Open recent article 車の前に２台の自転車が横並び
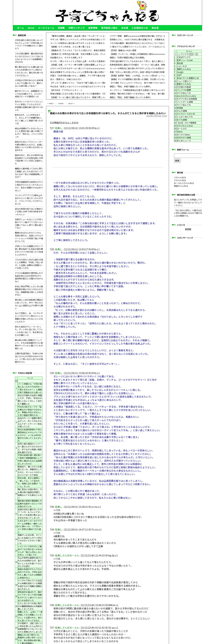215x644 pixels. 29,304
